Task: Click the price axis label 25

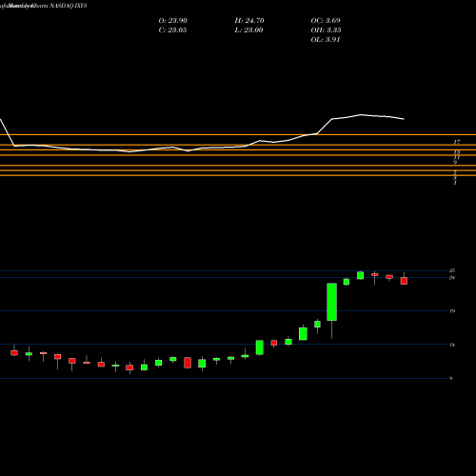Action: (452, 270)
